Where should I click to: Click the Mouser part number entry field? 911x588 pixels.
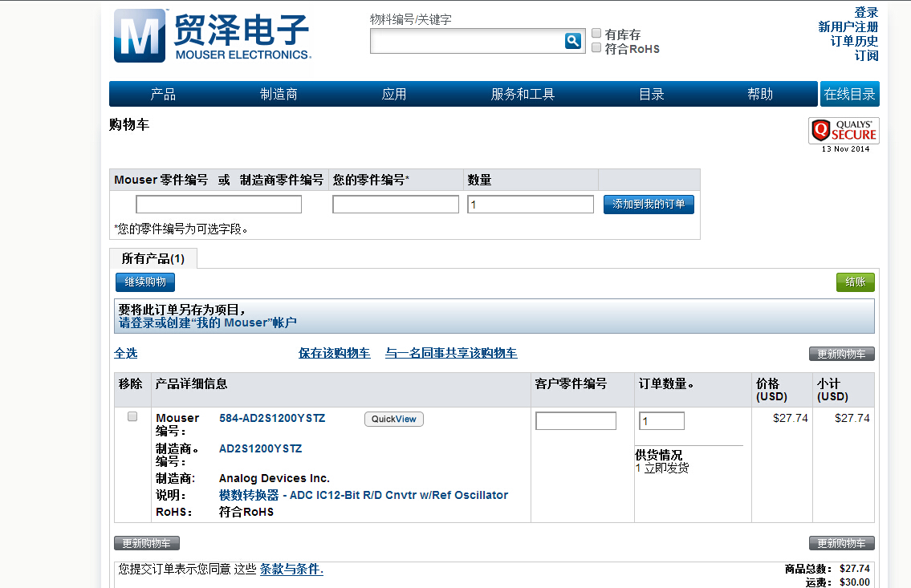218,205
